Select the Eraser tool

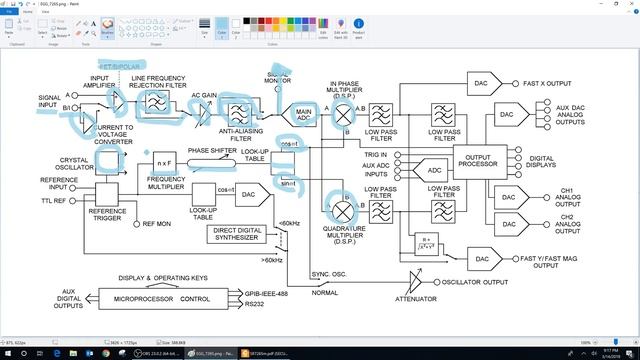click(x=78, y=33)
